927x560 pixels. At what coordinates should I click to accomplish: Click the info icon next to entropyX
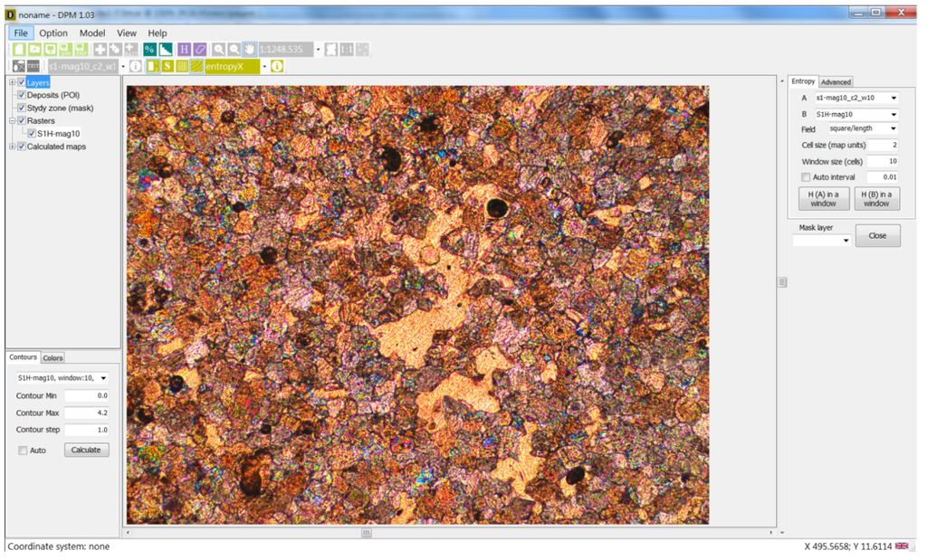tap(277, 65)
